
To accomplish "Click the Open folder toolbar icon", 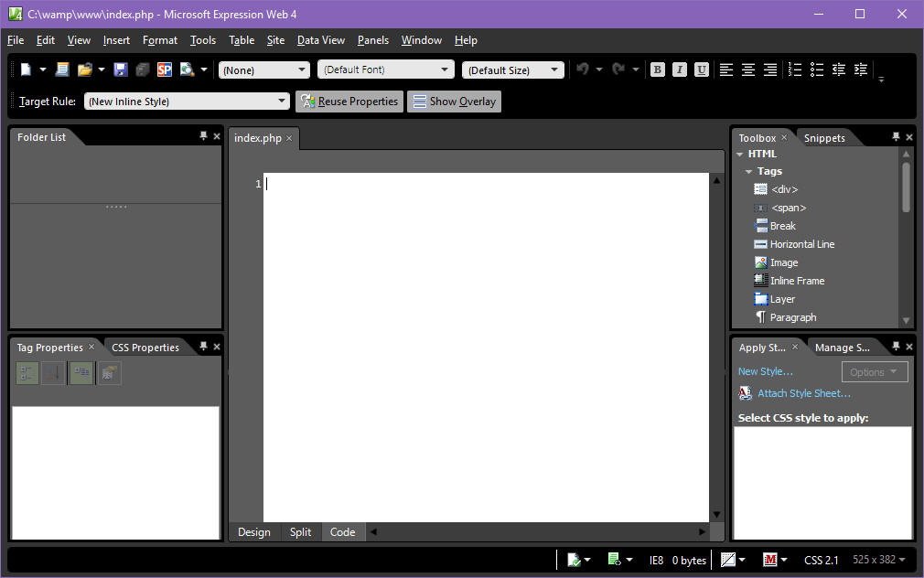I will (85, 70).
